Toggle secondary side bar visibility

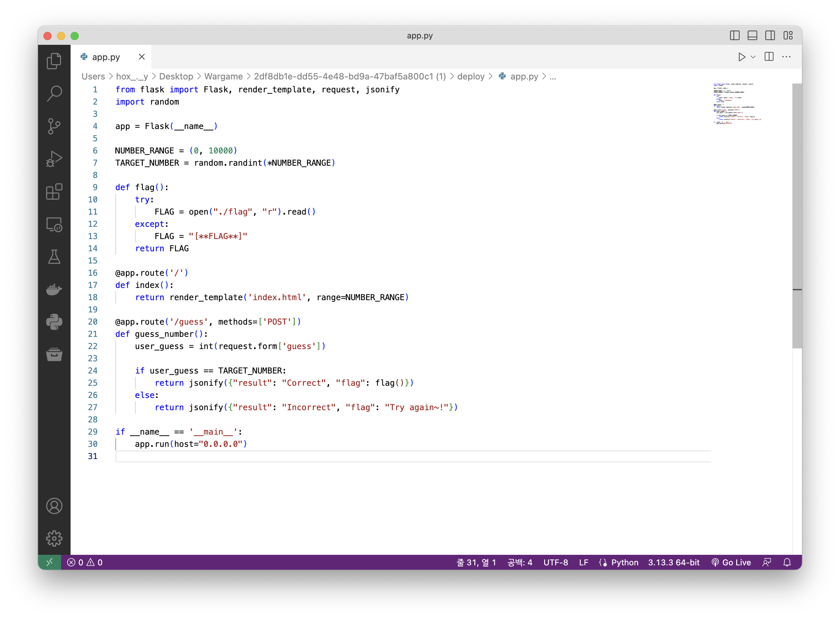770,36
